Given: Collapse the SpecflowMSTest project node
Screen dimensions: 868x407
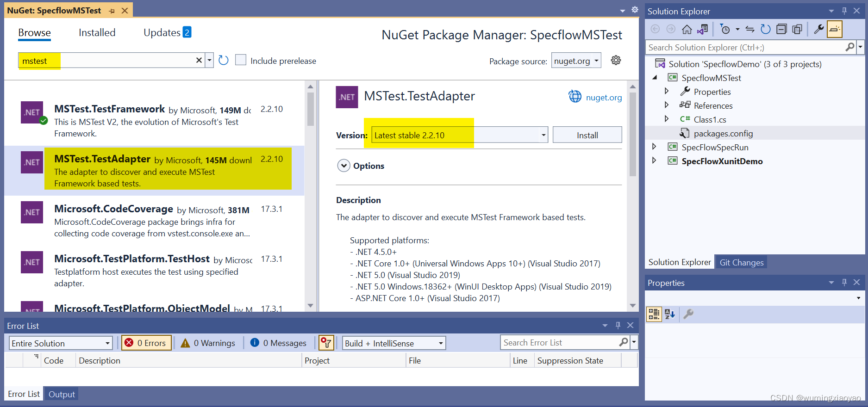Looking at the screenshot, I should [655, 77].
